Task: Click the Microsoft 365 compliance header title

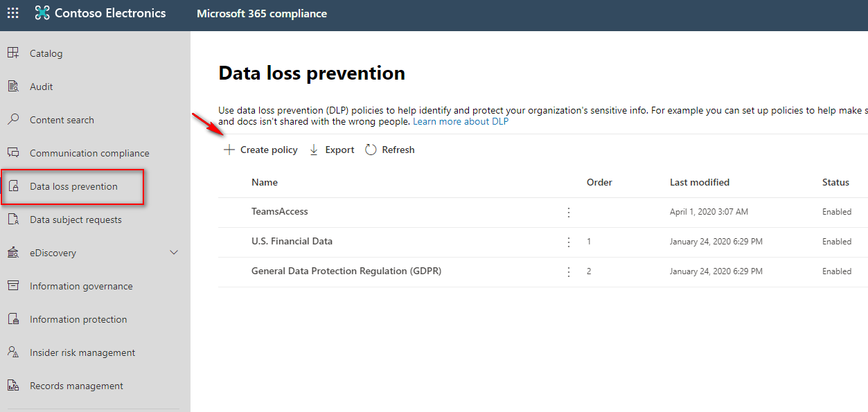Action: pos(262,14)
